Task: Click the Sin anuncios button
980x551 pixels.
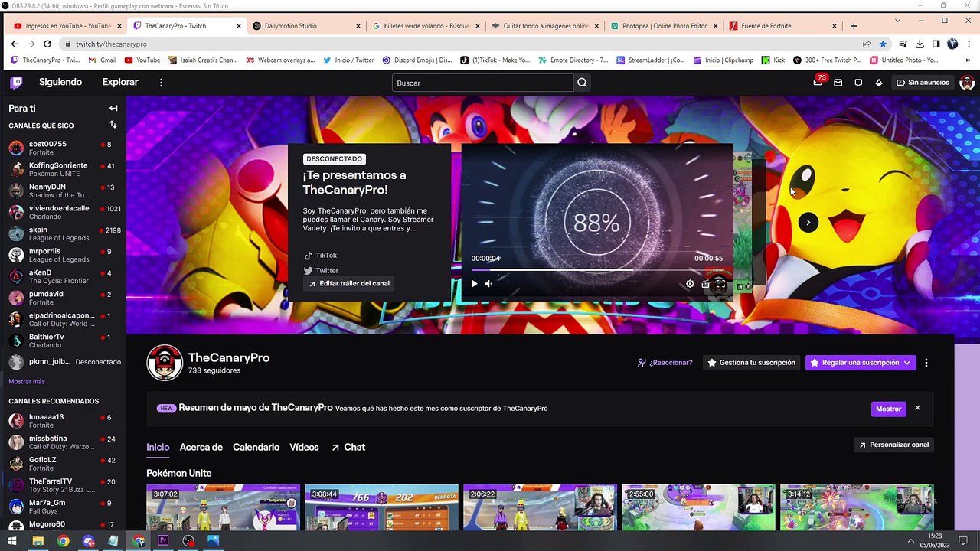Action: pyautogui.click(x=923, y=83)
